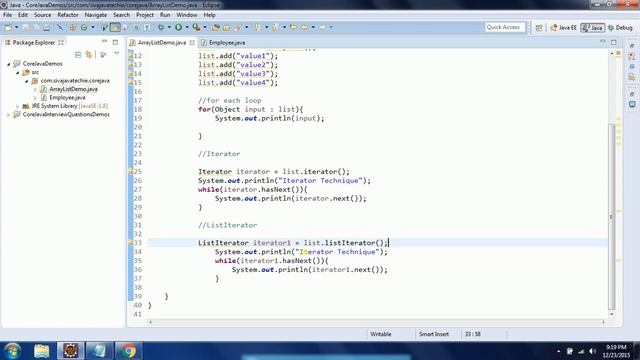Open the Run button dropdown arrow
Image resolution: width=640 pixels, height=360 pixels.
(187, 27)
